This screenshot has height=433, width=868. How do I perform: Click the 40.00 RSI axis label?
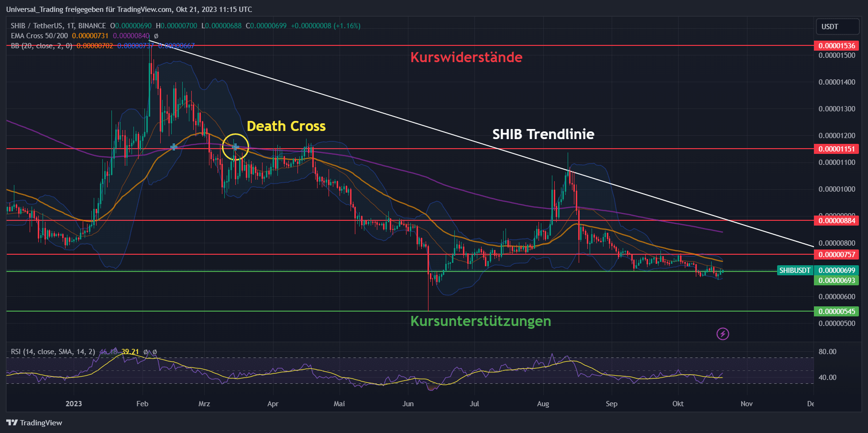tap(827, 378)
